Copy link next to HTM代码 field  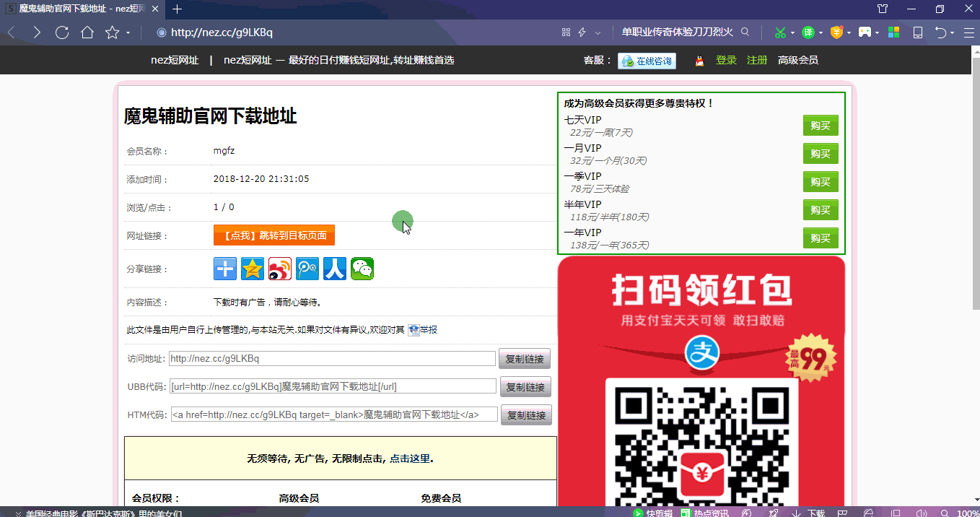[526, 415]
